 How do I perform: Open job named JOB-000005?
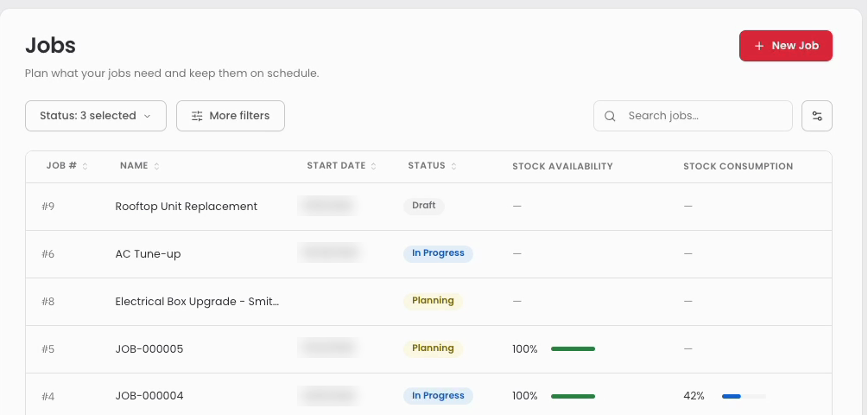[149, 349]
